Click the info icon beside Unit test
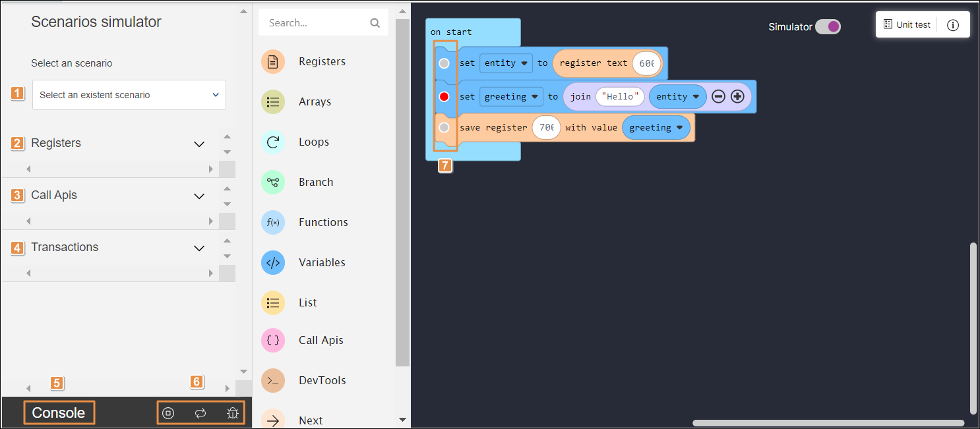This screenshot has height=429, width=980. [x=952, y=25]
